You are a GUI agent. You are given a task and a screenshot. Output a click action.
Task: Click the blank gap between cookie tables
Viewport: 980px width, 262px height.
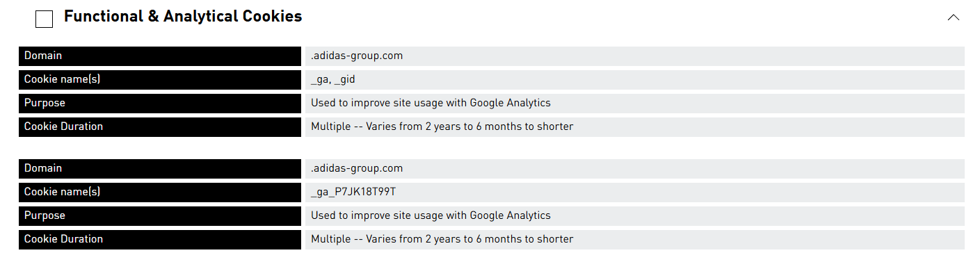point(492,148)
